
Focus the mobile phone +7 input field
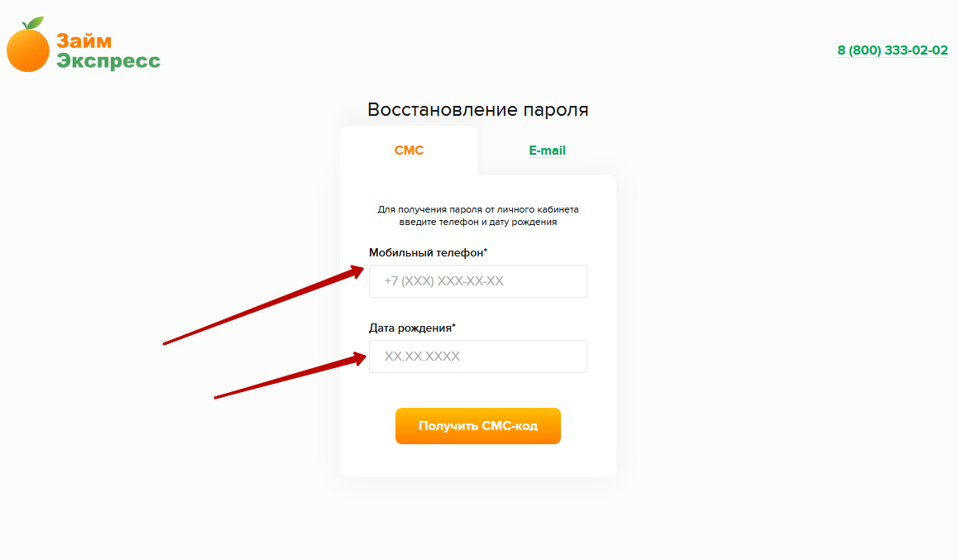478,281
